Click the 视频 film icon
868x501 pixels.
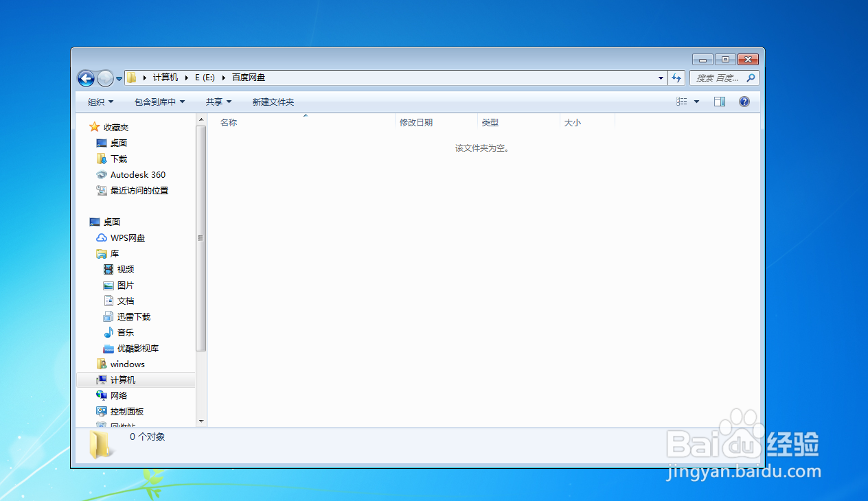pyautogui.click(x=108, y=269)
